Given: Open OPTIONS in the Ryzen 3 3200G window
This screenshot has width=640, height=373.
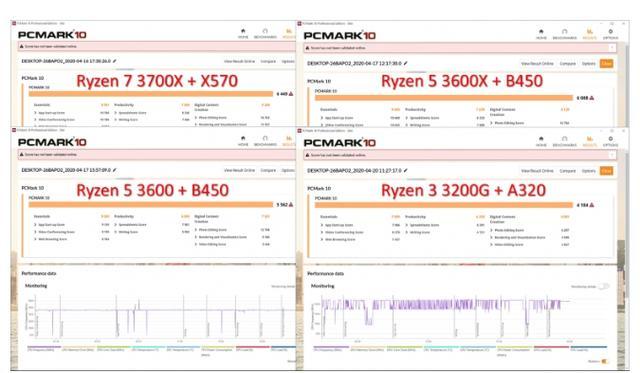Looking at the screenshot, I should (x=611, y=141).
